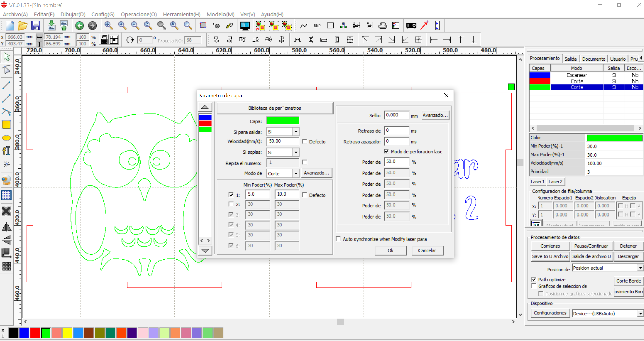
Task: Click the Redo dark right-arrow icon
Action: click(x=92, y=26)
